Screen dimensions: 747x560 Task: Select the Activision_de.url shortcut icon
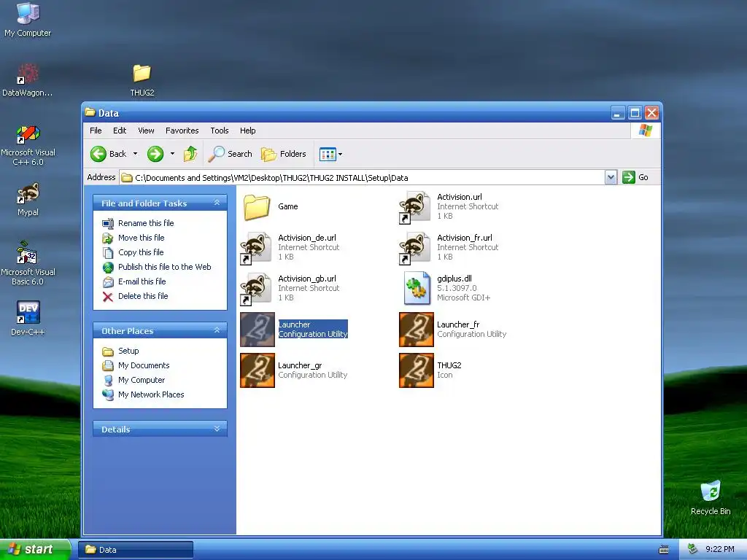256,248
